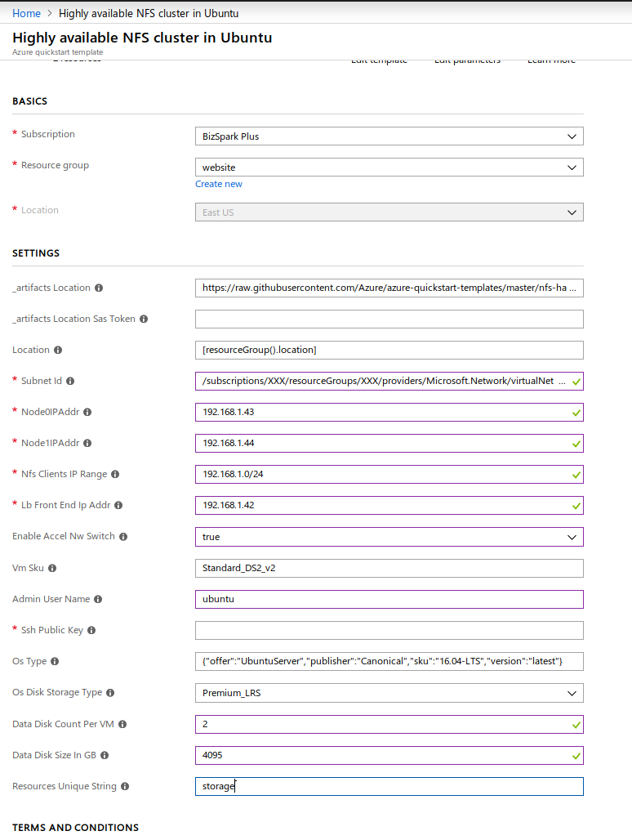This screenshot has height=840, width=632.
Task: Go to Home breadcrumb link
Action: point(26,13)
